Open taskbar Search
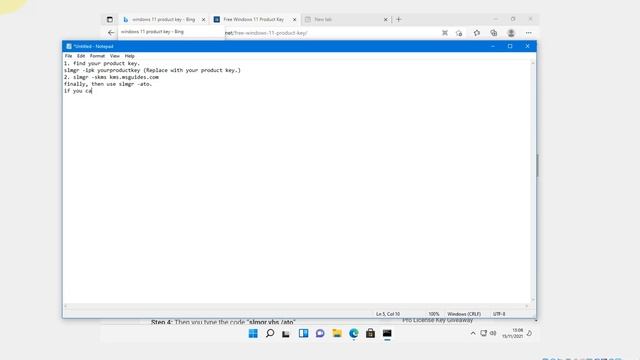 coord(270,333)
